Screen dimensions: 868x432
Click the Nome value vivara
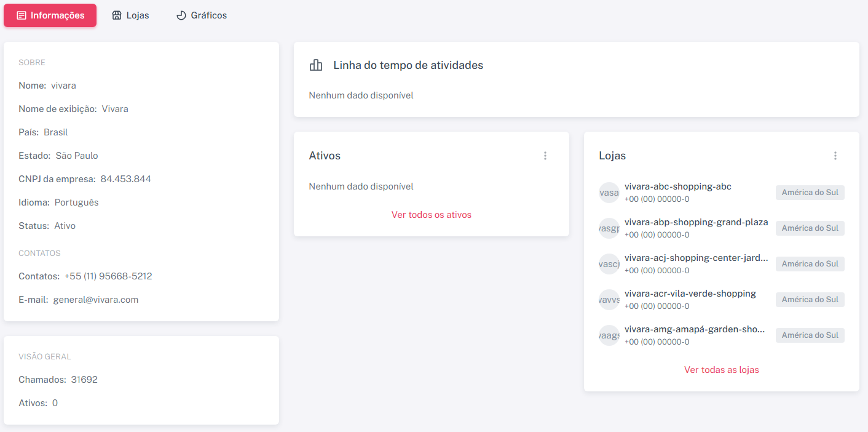pyautogui.click(x=64, y=86)
